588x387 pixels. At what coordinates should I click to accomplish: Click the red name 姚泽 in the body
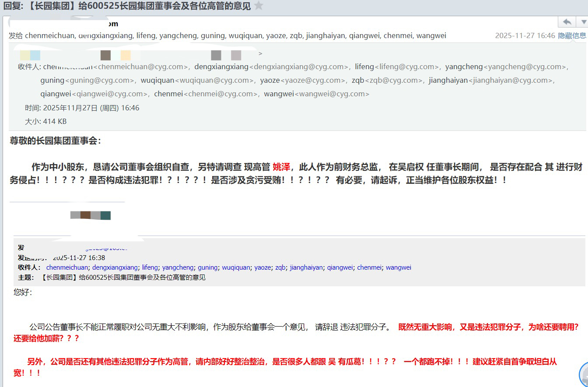point(281,167)
